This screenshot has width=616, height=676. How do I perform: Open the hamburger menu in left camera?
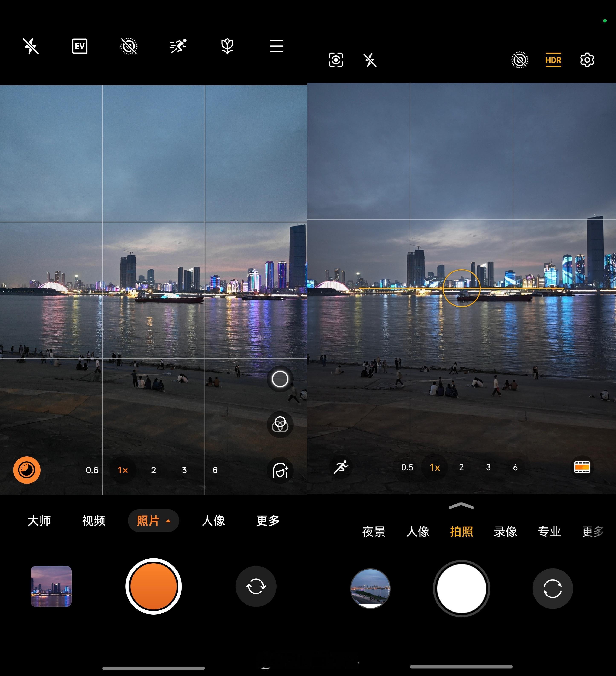point(277,46)
